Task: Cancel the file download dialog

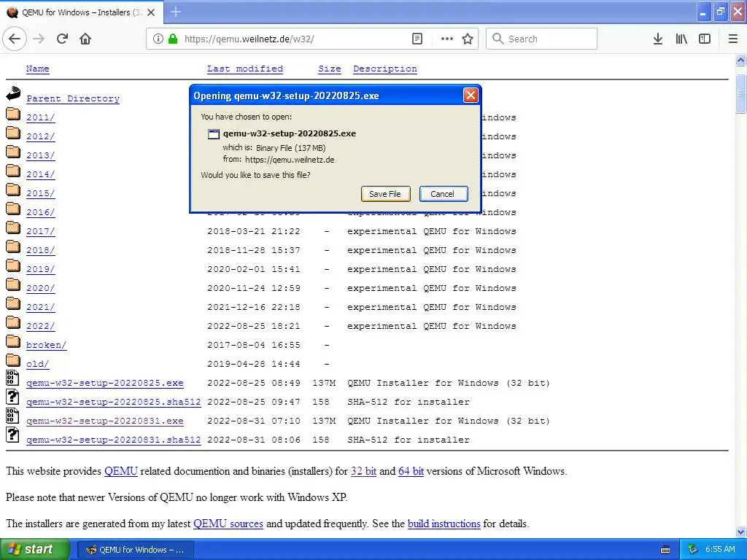Action: (443, 194)
